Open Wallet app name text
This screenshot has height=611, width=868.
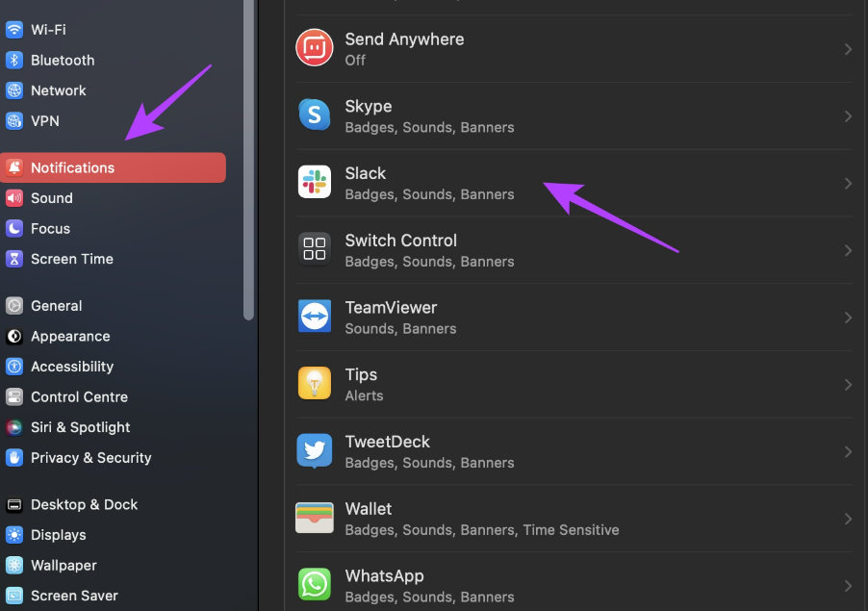click(x=369, y=509)
